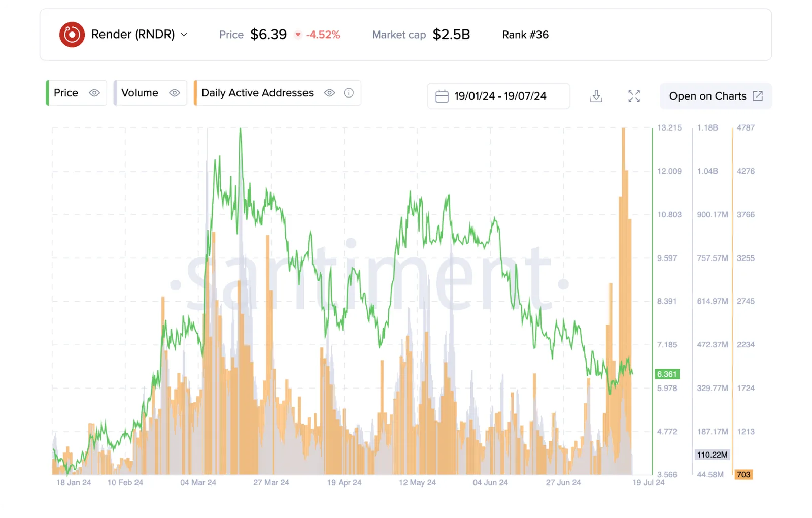The image size is (812, 518).
Task: Click the Market cap label
Action: pyautogui.click(x=399, y=35)
